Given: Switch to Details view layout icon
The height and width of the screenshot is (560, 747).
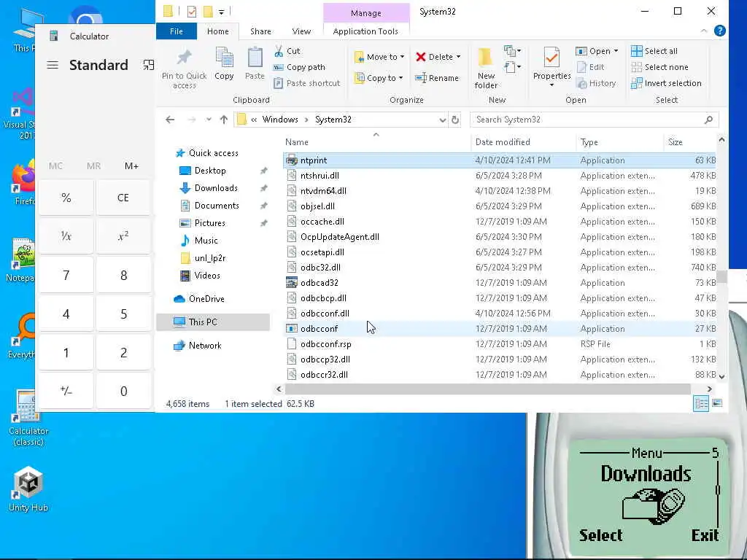Looking at the screenshot, I should click(701, 403).
